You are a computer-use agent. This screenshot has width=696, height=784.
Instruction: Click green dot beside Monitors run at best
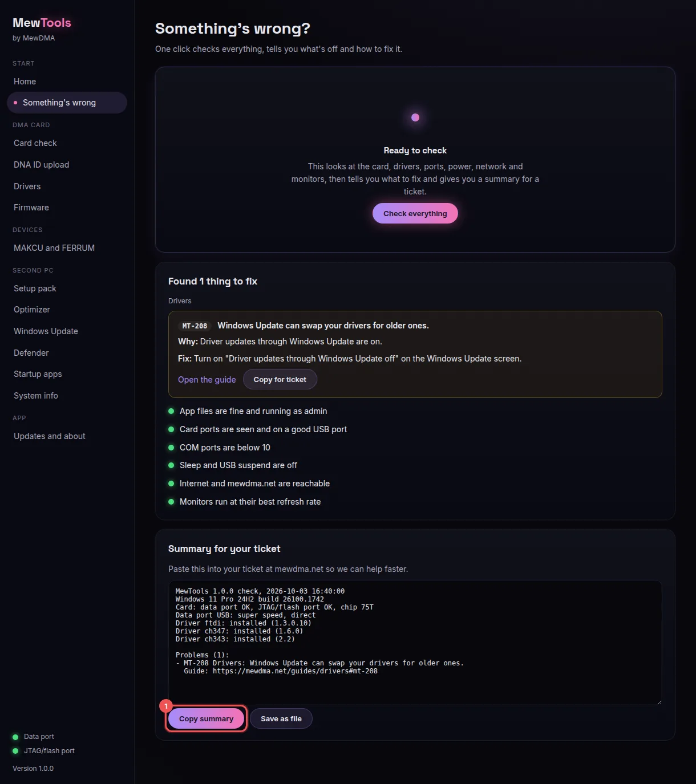tap(171, 502)
